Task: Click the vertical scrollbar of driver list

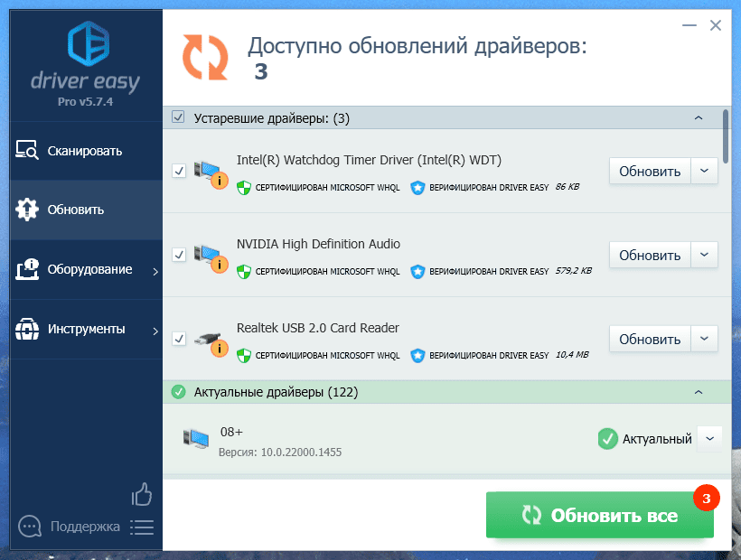Action: tap(726, 134)
